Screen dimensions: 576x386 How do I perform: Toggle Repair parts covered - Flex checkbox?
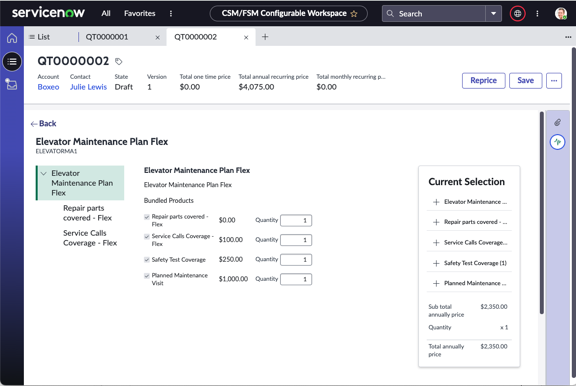tap(147, 217)
